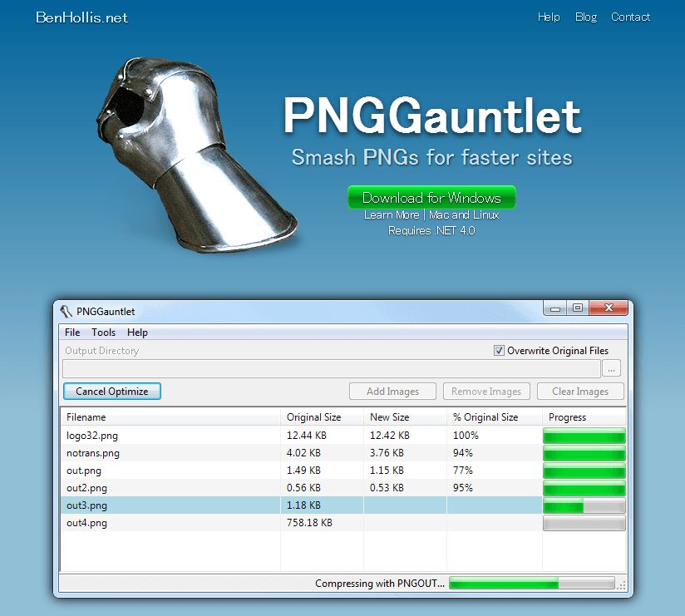Click the Progress column header
Screen dimensions: 685x616
(x=584, y=417)
